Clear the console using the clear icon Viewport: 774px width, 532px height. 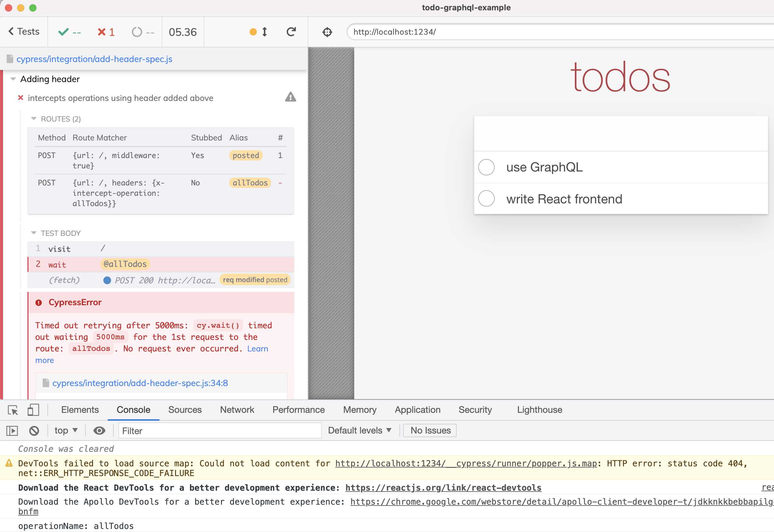click(34, 430)
